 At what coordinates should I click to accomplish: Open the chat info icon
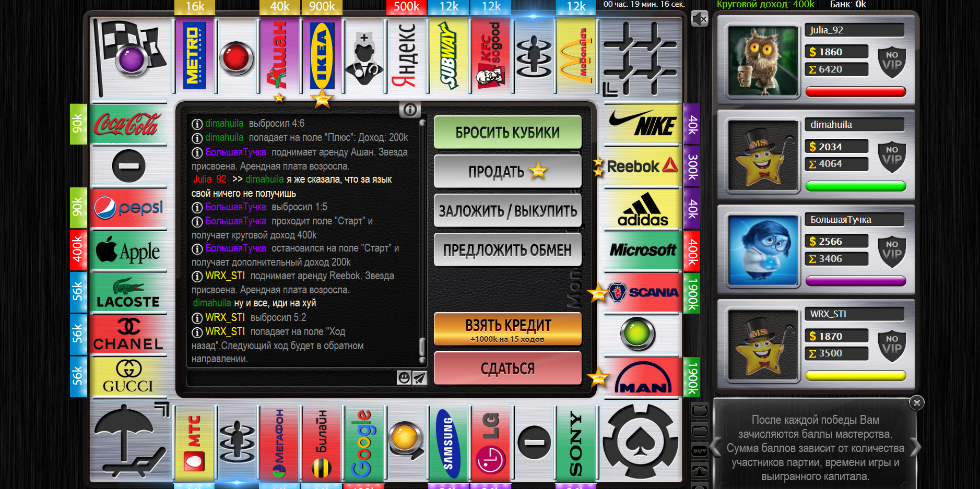tap(410, 110)
